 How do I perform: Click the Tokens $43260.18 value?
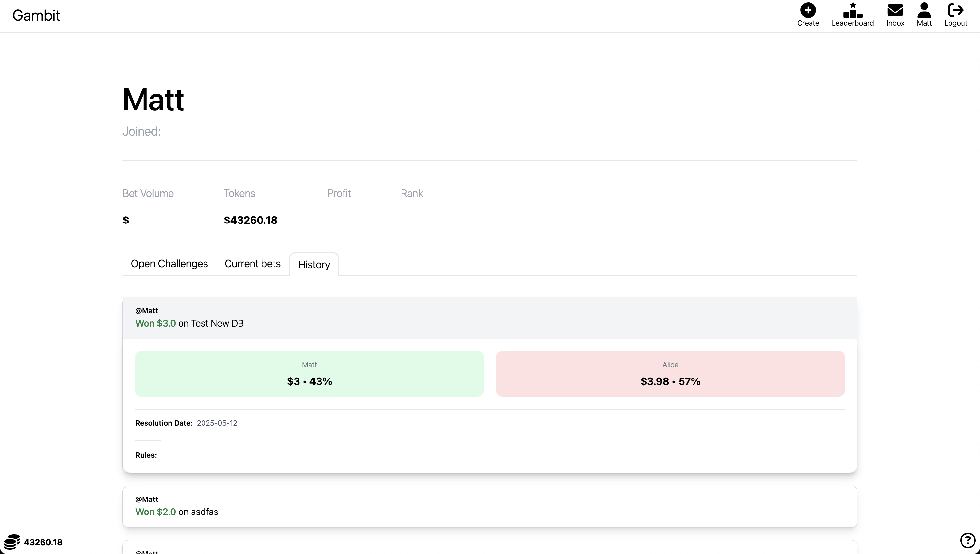click(x=250, y=220)
